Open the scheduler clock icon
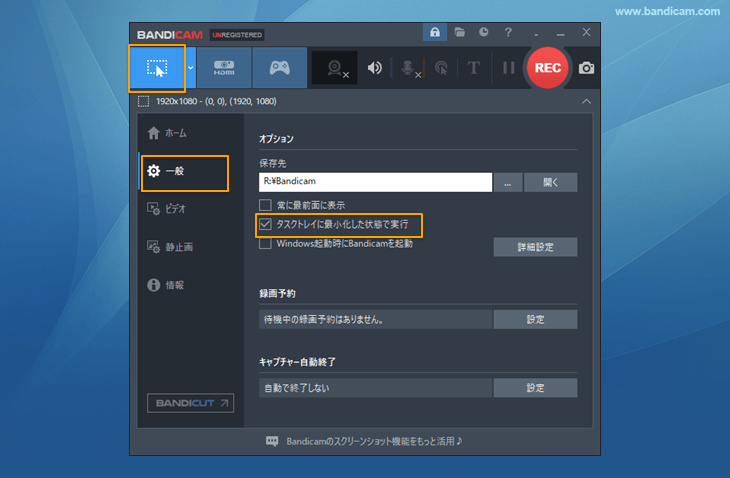This screenshot has height=478, width=730. [484, 32]
